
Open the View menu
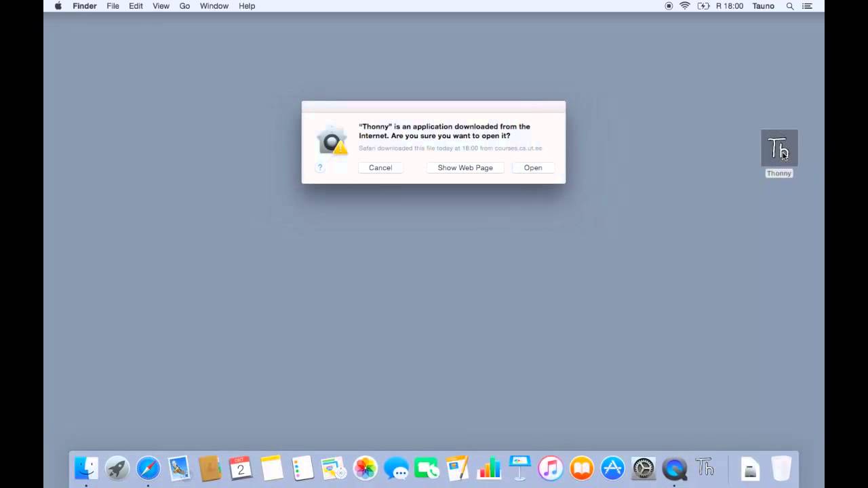tap(161, 6)
